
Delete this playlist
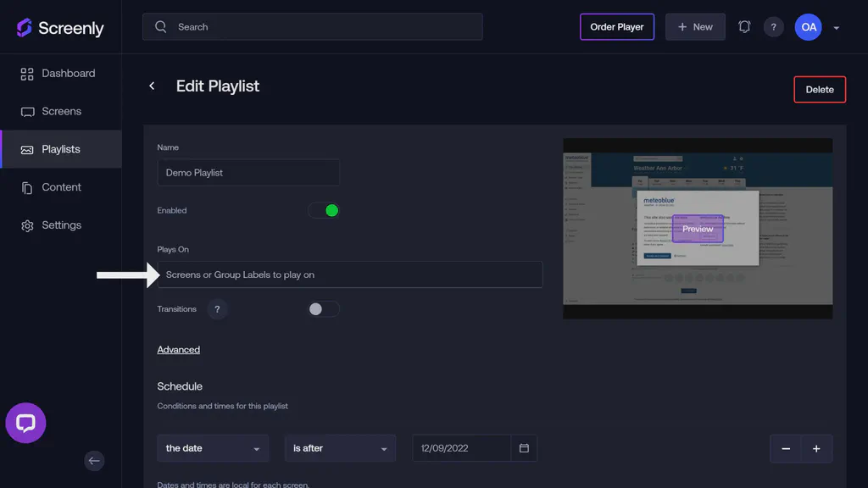coord(819,89)
